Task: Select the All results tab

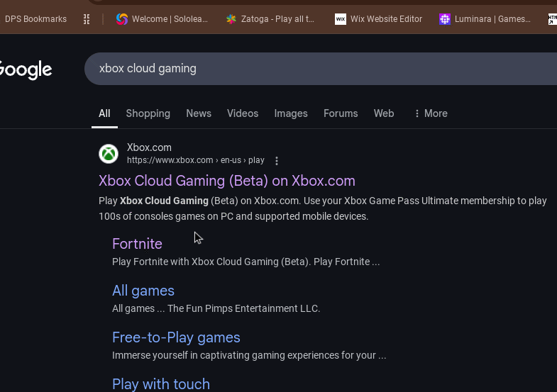Action: [104, 113]
